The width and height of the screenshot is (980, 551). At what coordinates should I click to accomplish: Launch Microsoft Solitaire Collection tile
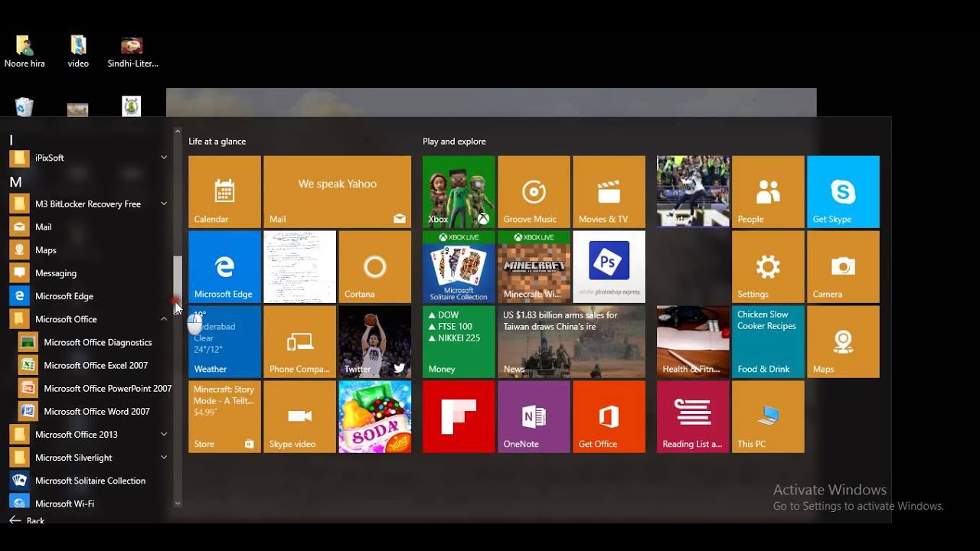(459, 267)
